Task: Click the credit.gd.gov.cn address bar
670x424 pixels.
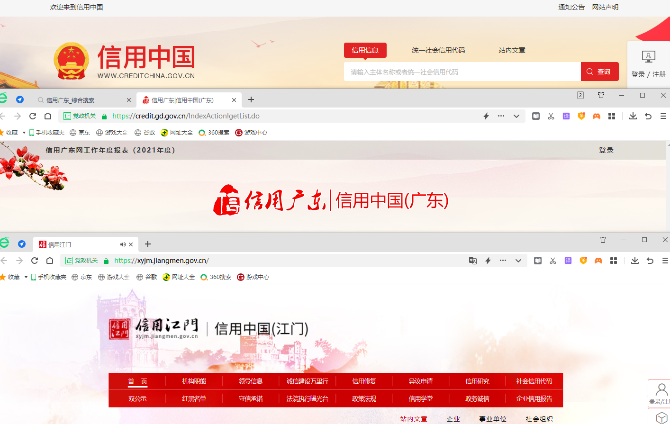Action: click(291, 116)
